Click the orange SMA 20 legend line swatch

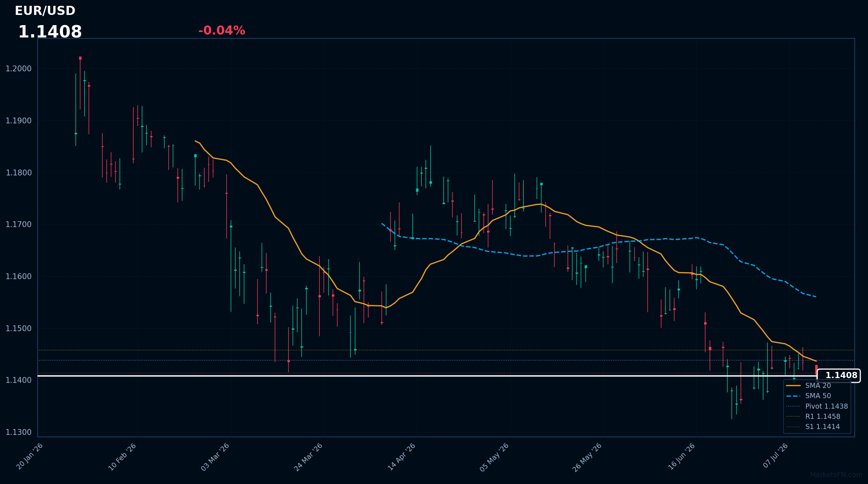coord(793,386)
